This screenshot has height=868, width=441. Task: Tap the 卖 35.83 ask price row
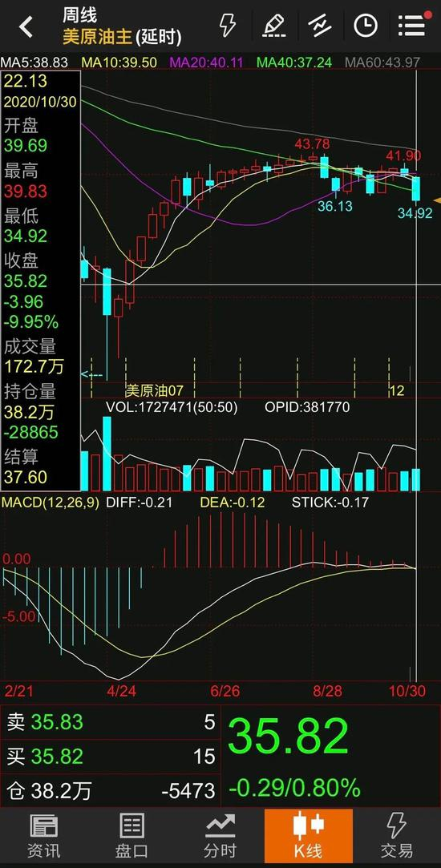111,722
